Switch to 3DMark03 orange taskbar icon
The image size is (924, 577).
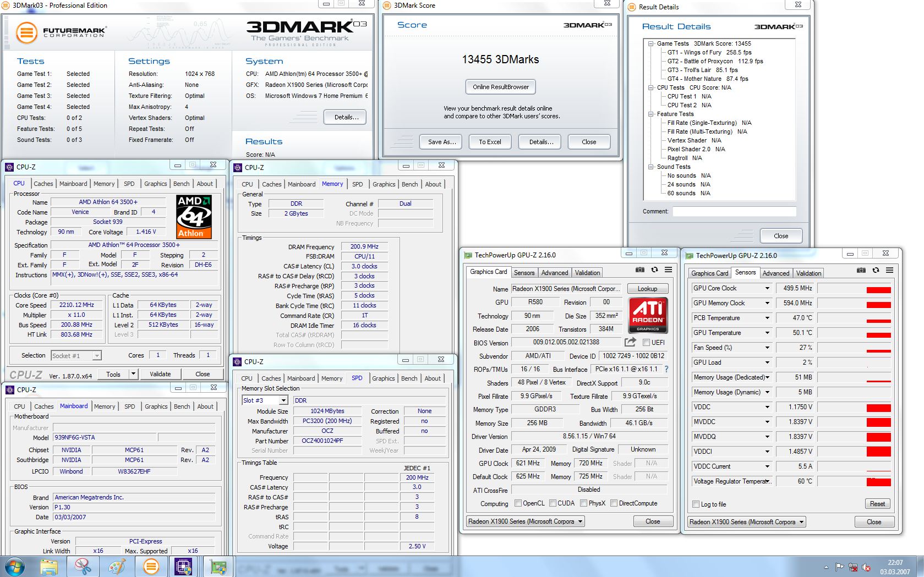coord(151,567)
